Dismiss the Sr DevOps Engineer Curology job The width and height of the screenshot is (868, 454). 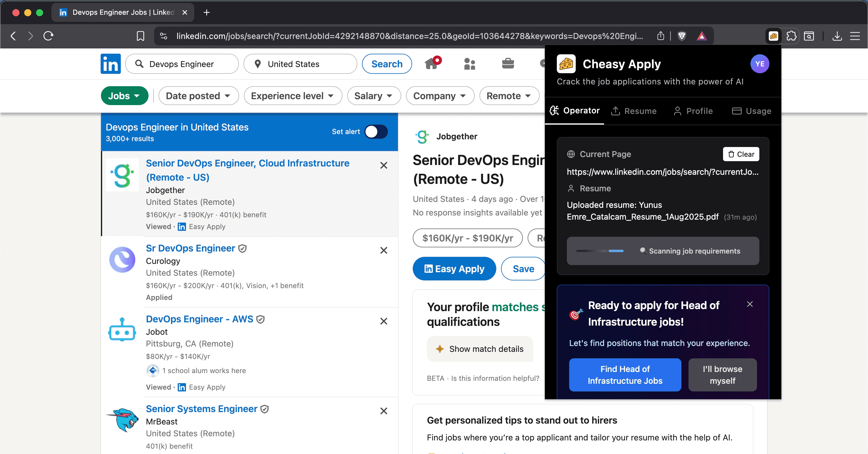click(x=384, y=250)
